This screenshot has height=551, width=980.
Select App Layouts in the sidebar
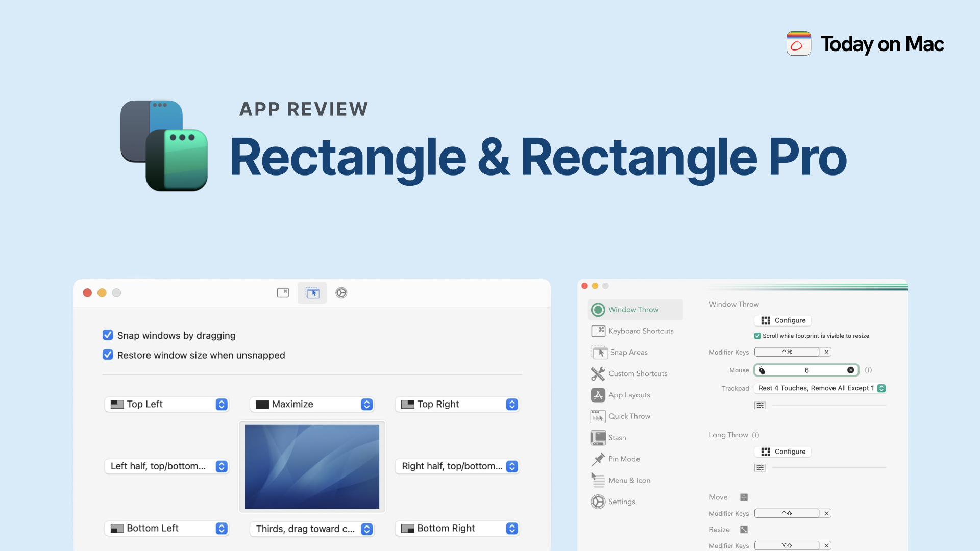click(628, 395)
